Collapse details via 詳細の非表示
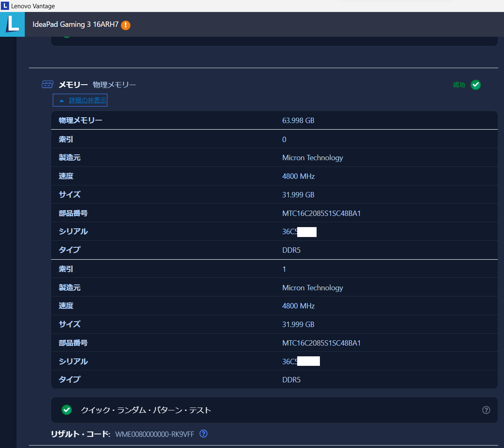The height and width of the screenshot is (448, 504). (80, 100)
